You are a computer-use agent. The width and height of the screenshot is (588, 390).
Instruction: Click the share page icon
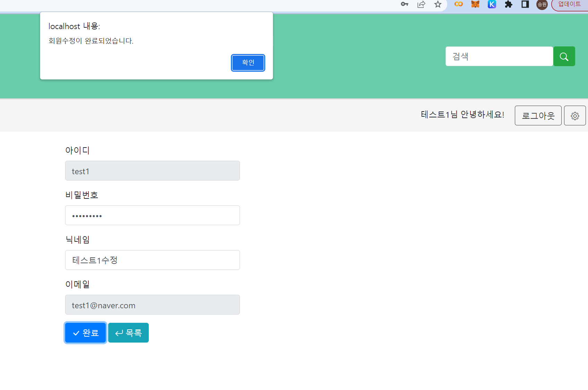(421, 5)
